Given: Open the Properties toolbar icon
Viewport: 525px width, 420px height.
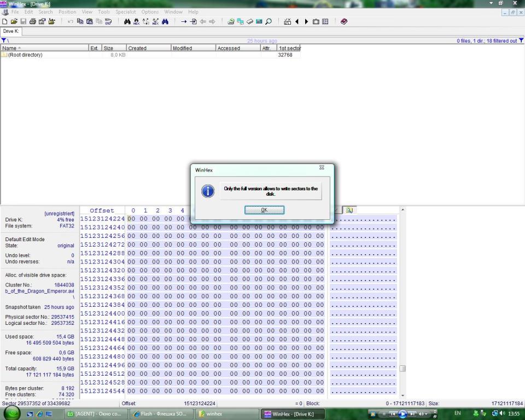Looking at the screenshot, I should tap(42, 21).
